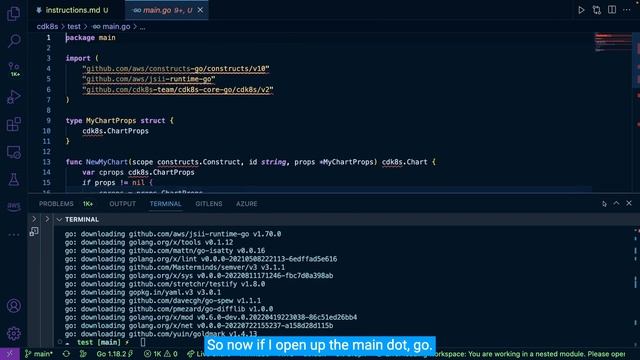Click jsii-runtime-go import path on line 5

tap(149, 79)
